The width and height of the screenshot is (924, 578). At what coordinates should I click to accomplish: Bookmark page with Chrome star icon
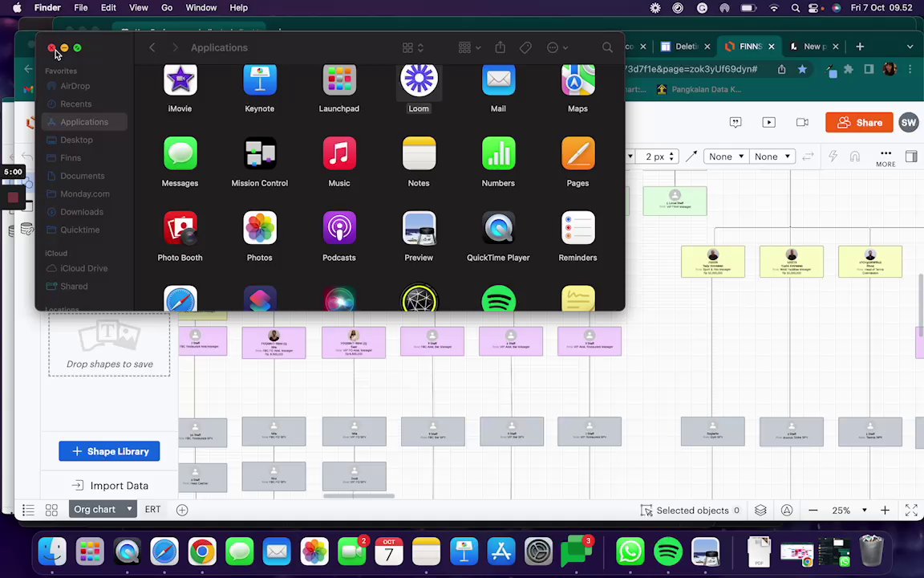point(802,69)
